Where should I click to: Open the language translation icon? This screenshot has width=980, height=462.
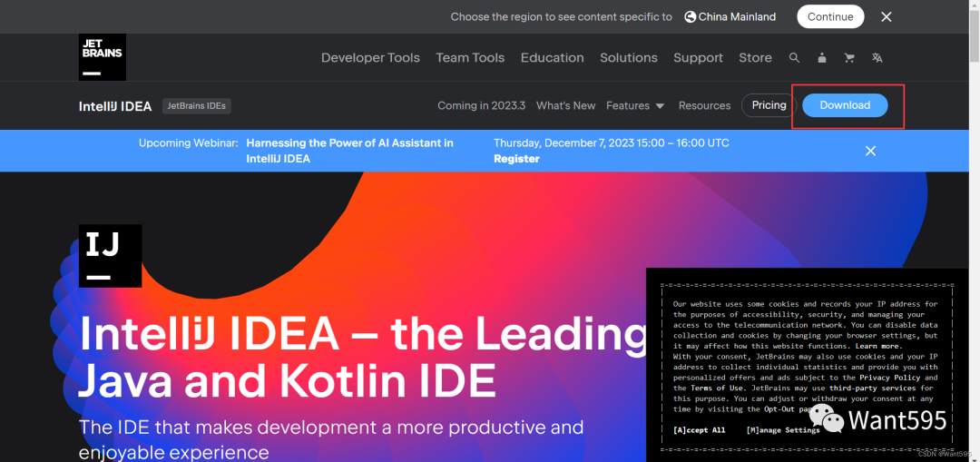(x=877, y=57)
